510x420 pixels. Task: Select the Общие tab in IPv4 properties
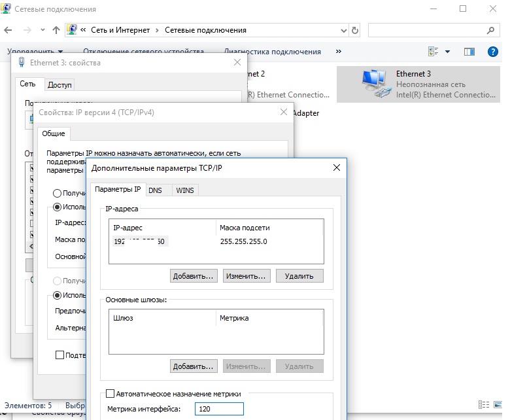coord(54,133)
